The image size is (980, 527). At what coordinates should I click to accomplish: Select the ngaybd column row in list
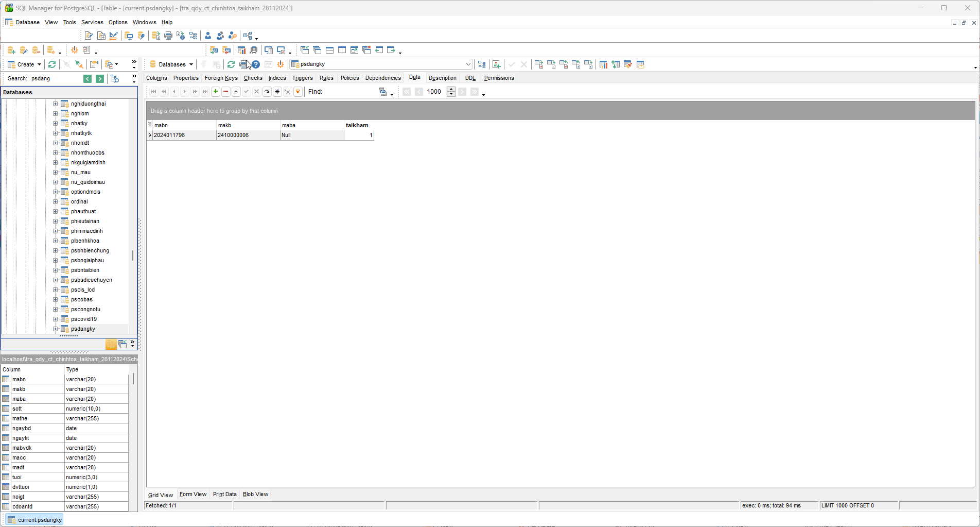tap(65, 428)
